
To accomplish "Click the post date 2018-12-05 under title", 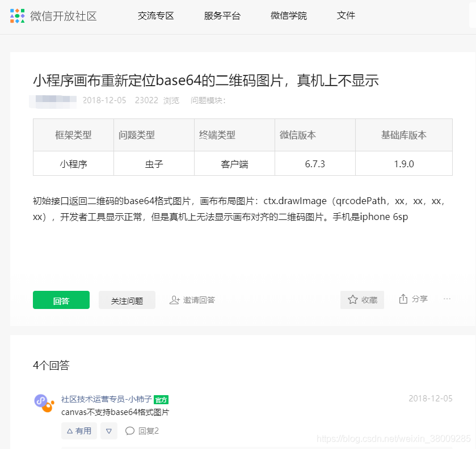I will 104,100.
